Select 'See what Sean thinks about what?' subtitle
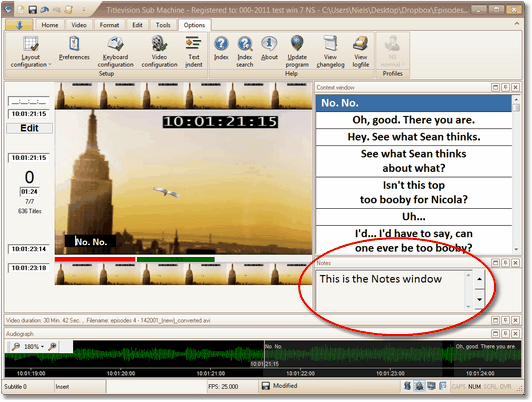Viewport: 532px width, 402px height. point(414,161)
